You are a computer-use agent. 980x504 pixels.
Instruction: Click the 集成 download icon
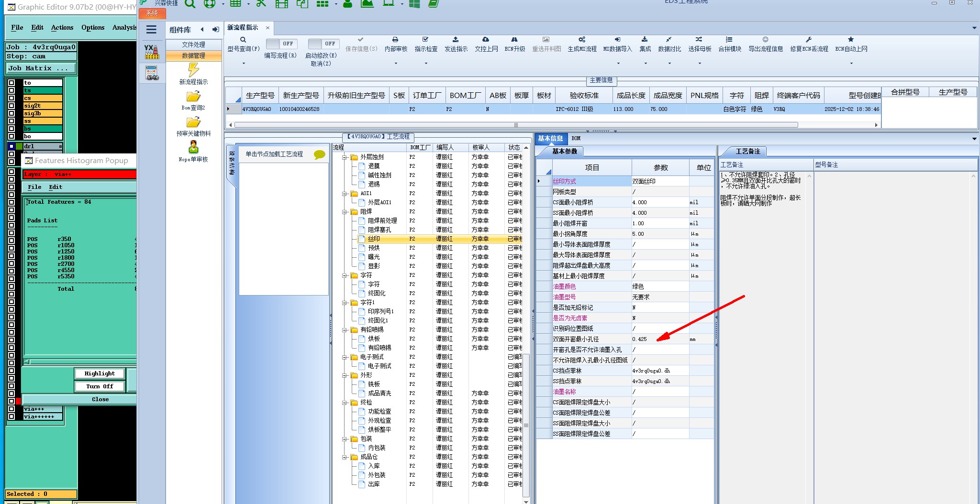tap(645, 40)
